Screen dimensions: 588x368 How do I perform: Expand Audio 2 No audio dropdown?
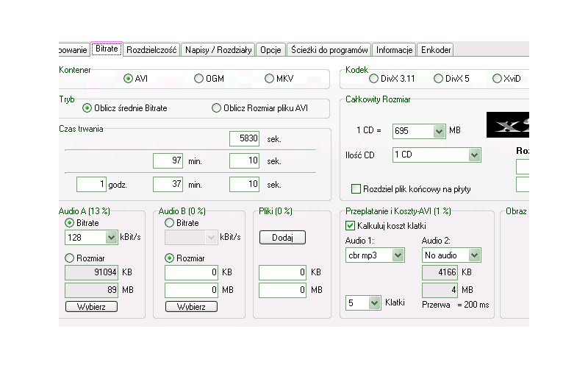pos(474,255)
